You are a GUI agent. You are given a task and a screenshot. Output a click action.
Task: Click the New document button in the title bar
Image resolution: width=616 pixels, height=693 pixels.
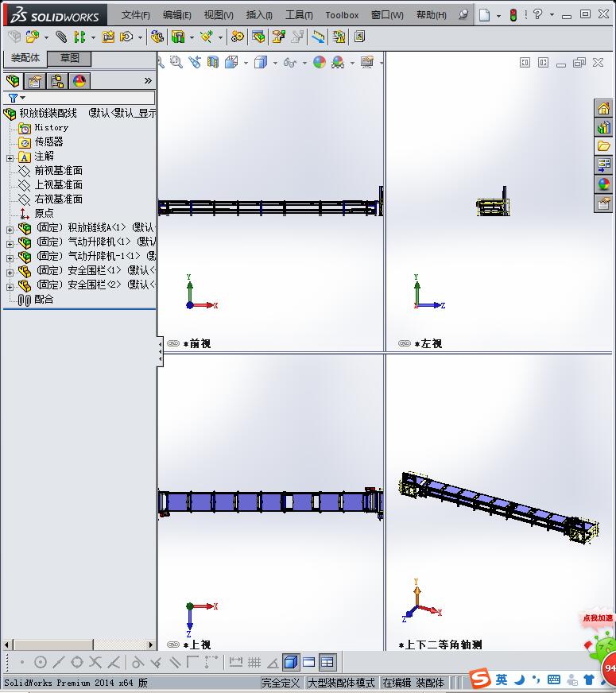pos(484,15)
